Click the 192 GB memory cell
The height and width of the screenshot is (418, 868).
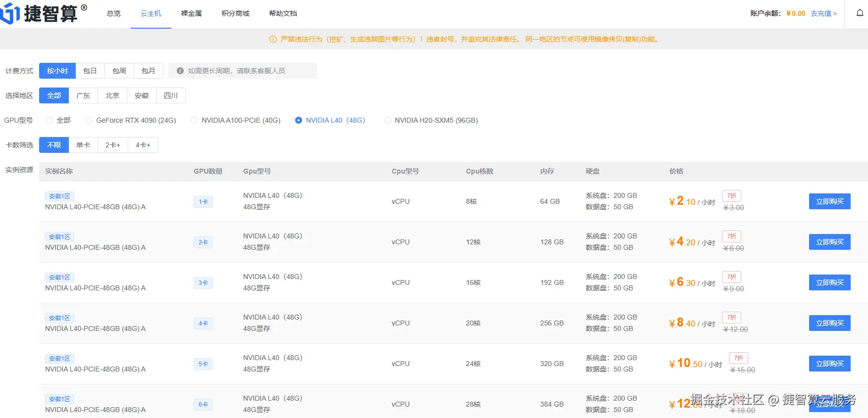(x=552, y=282)
